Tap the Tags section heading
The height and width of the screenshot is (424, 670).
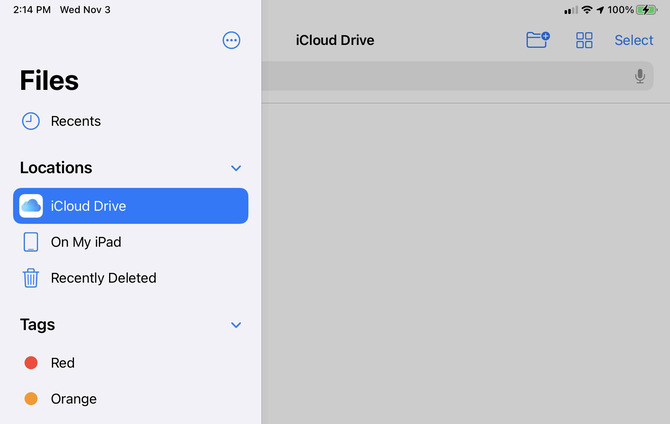point(38,325)
